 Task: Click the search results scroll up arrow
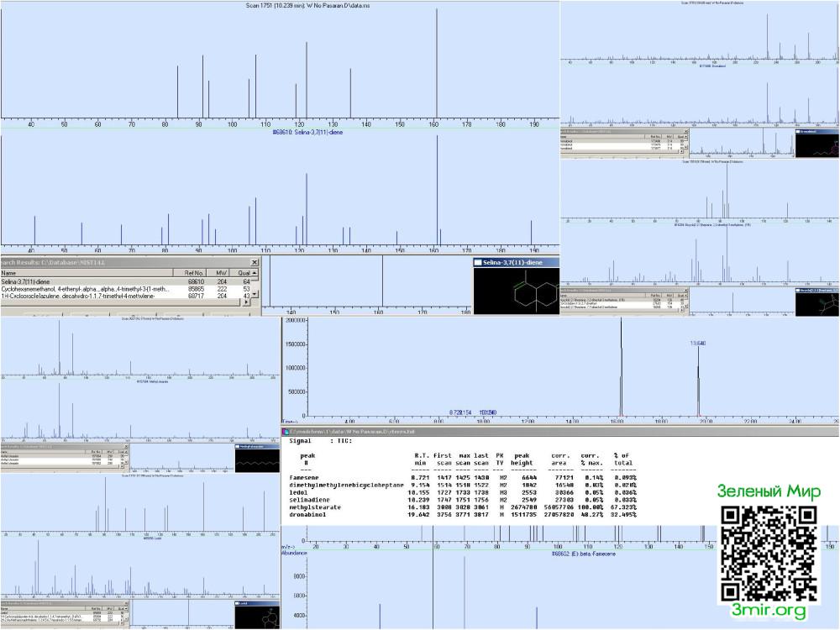(255, 273)
